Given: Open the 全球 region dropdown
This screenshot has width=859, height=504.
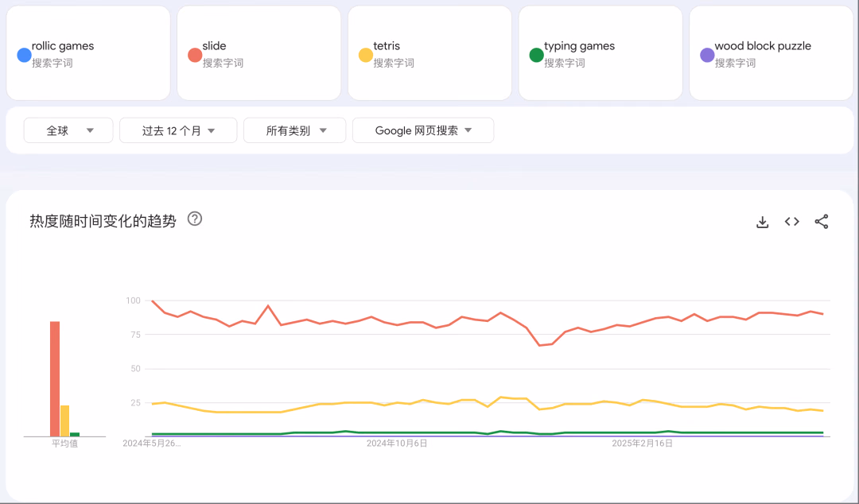Looking at the screenshot, I should 68,130.
